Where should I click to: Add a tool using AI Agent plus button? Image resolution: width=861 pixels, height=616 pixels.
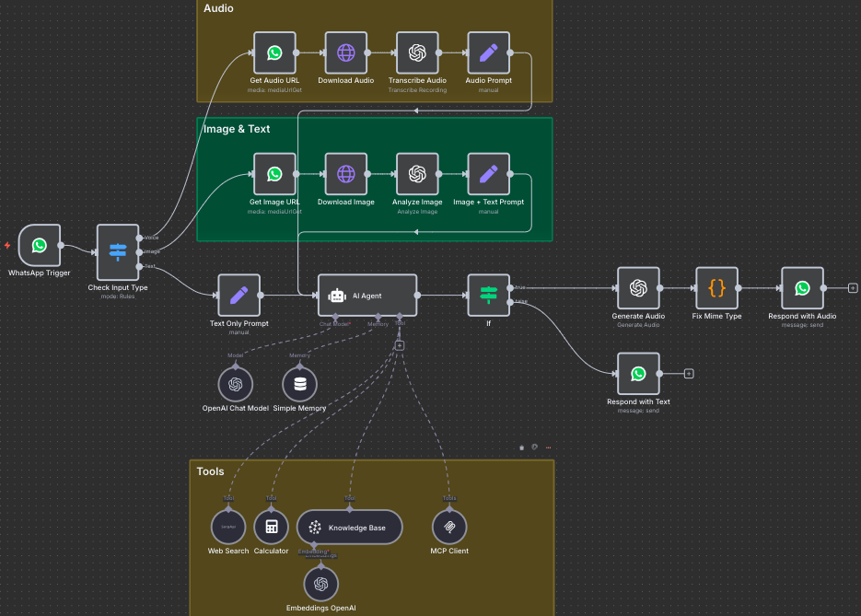pos(400,345)
